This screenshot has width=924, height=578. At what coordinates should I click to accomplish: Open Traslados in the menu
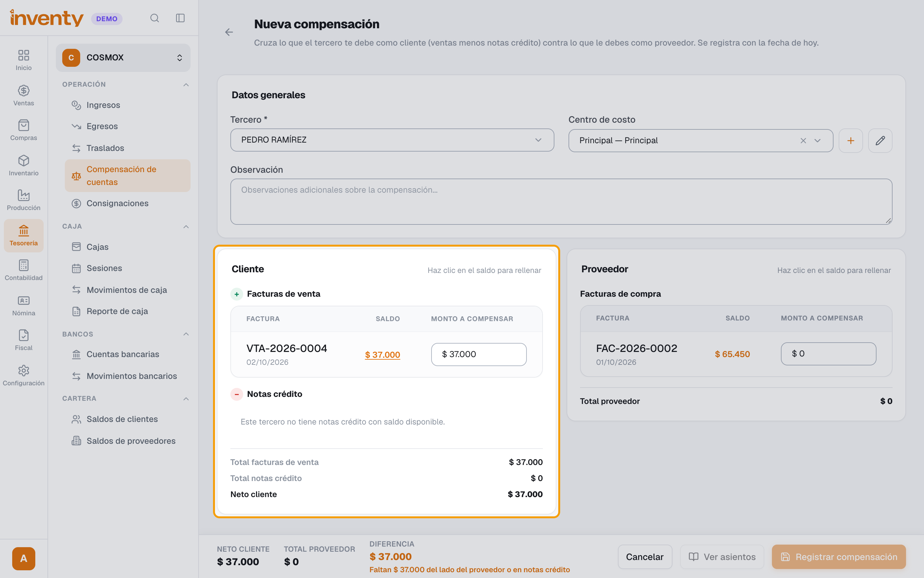tap(127, 148)
